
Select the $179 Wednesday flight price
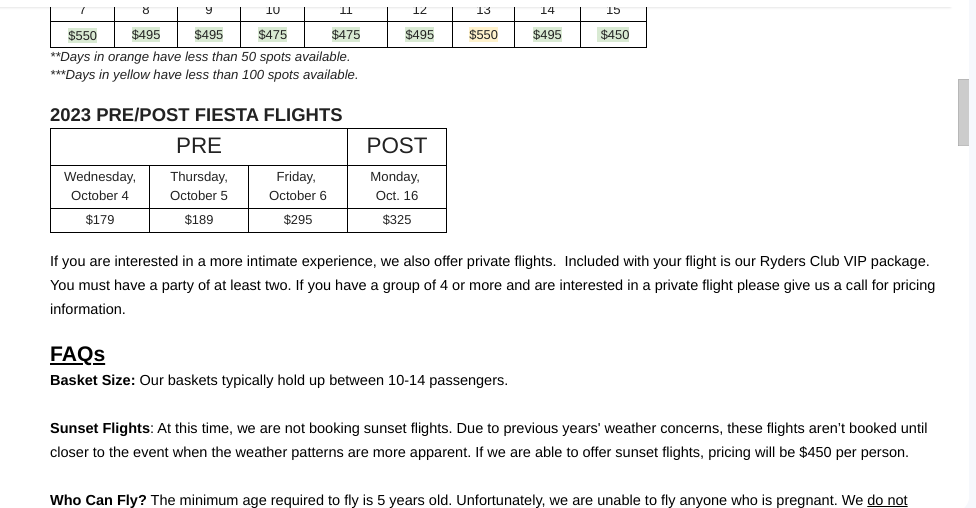coord(100,220)
